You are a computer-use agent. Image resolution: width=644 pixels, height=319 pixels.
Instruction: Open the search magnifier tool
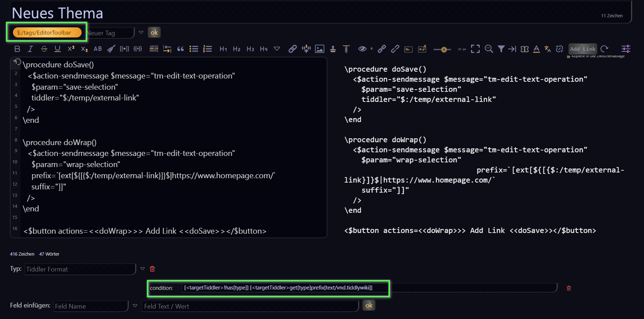[489, 49]
